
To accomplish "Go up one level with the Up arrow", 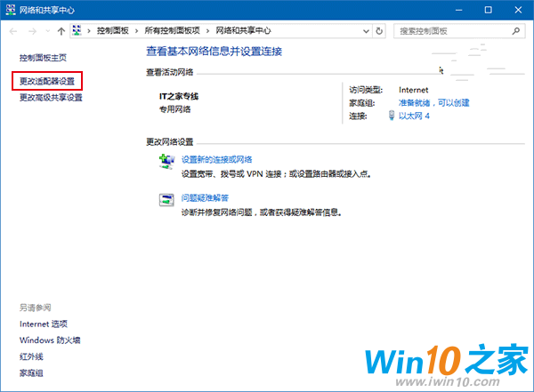I will 61,31.
